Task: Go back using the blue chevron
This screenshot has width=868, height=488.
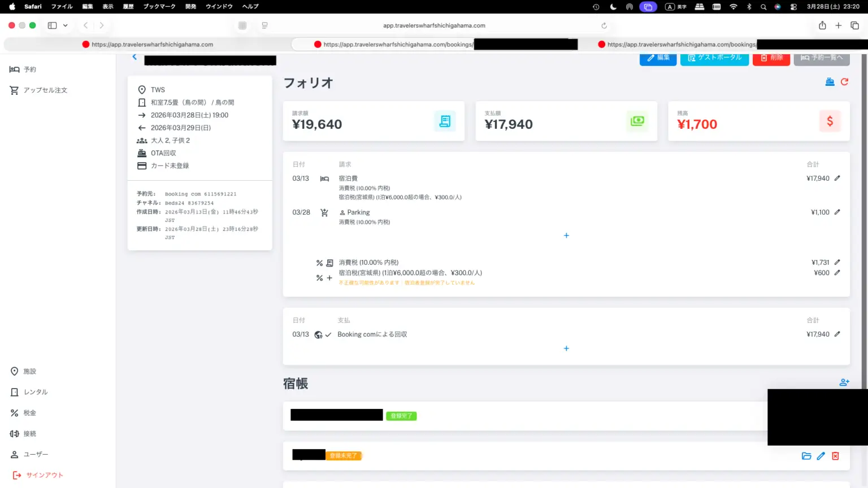Action: coord(134,57)
